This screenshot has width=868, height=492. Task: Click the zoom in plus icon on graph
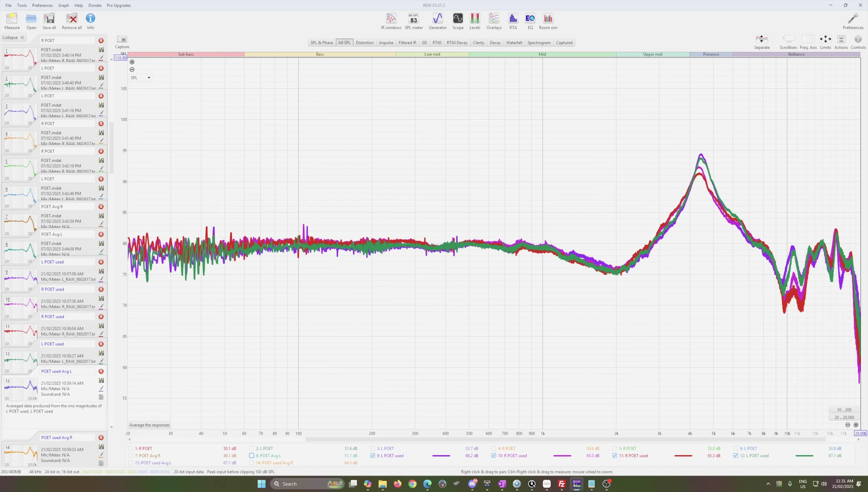pyautogui.click(x=132, y=62)
